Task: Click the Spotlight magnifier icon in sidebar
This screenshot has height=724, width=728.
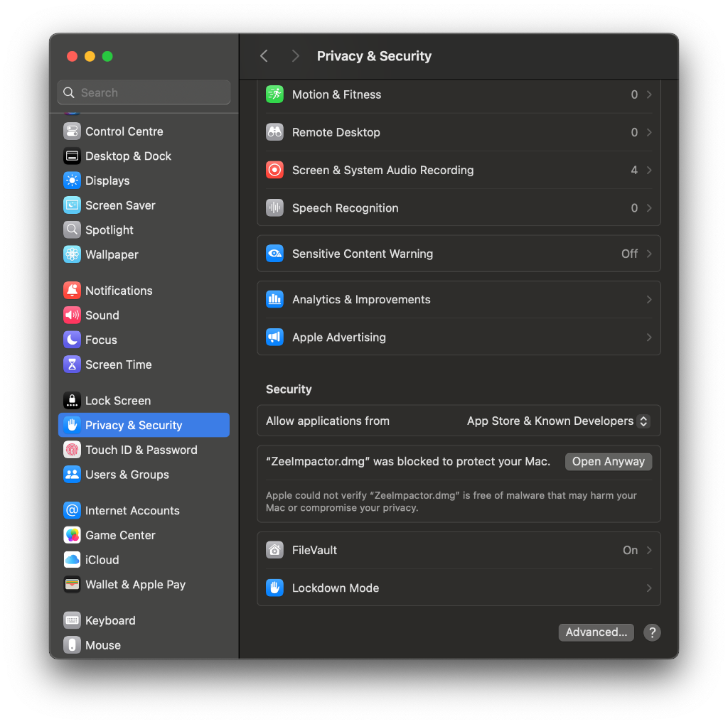Action: [72, 229]
